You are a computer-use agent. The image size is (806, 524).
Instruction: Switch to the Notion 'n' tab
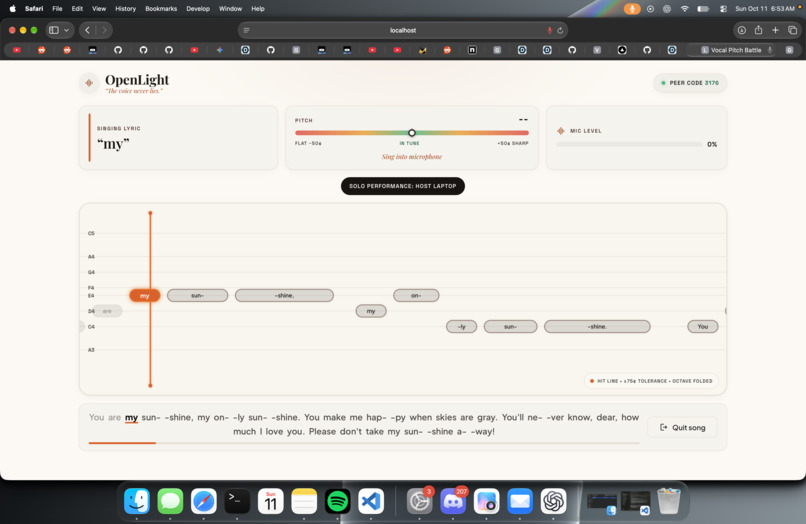[472, 50]
